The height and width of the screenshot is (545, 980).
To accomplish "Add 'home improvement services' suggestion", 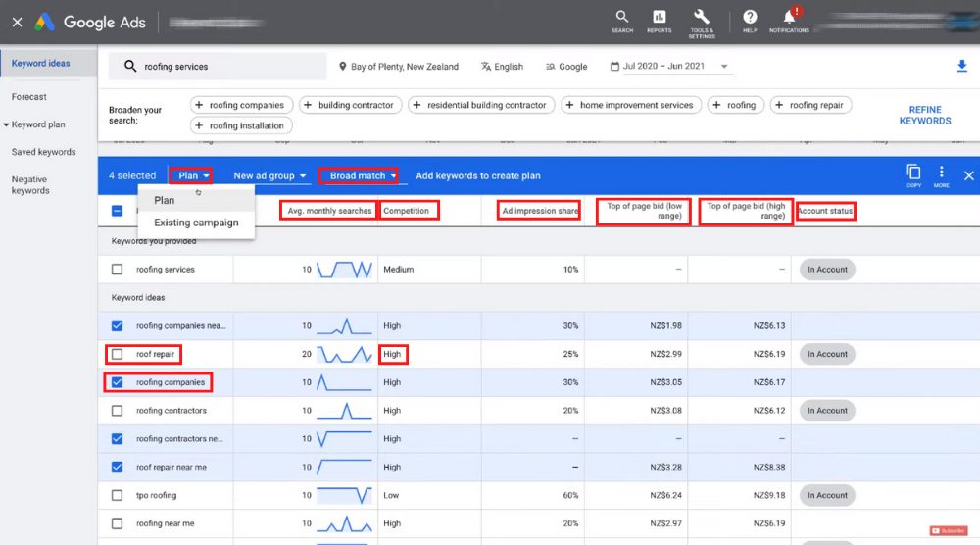I will (x=630, y=105).
